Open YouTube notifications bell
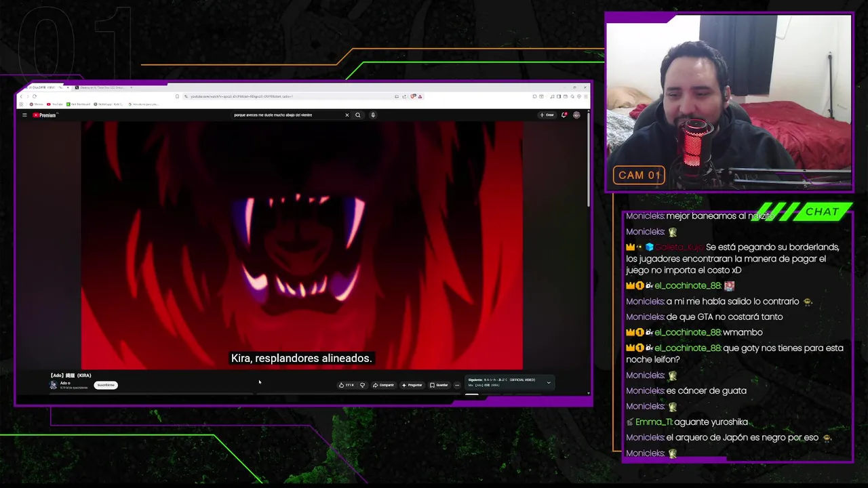Viewport: 868px width, 488px height. tap(564, 115)
